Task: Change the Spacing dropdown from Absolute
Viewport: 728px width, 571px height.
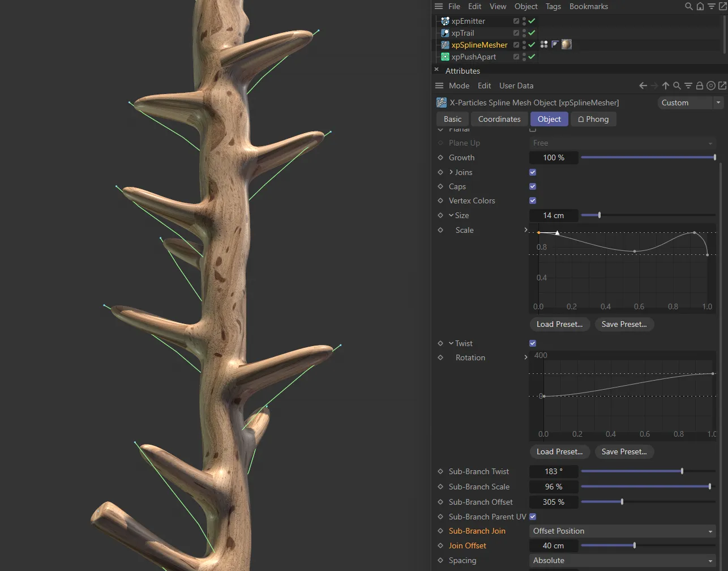Action: coord(622,560)
